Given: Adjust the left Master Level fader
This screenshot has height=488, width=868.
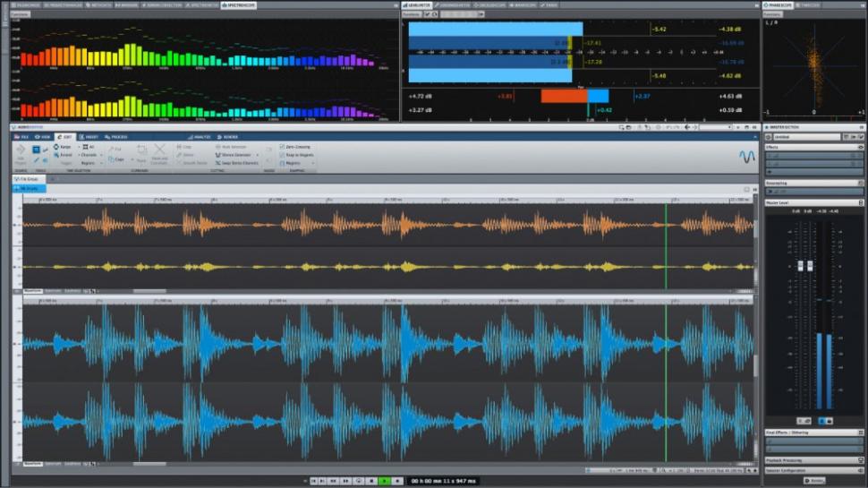Looking at the screenshot, I should [x=802, y=266].
